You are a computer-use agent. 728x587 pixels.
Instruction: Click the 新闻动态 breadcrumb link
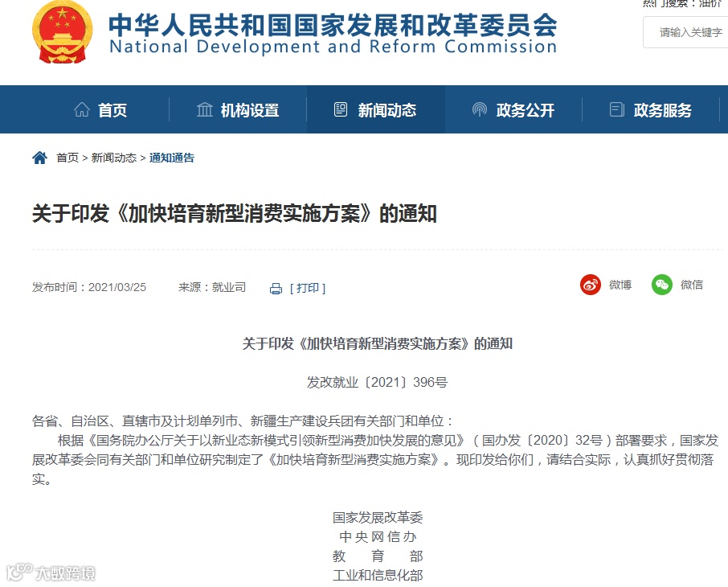(114, 158)
